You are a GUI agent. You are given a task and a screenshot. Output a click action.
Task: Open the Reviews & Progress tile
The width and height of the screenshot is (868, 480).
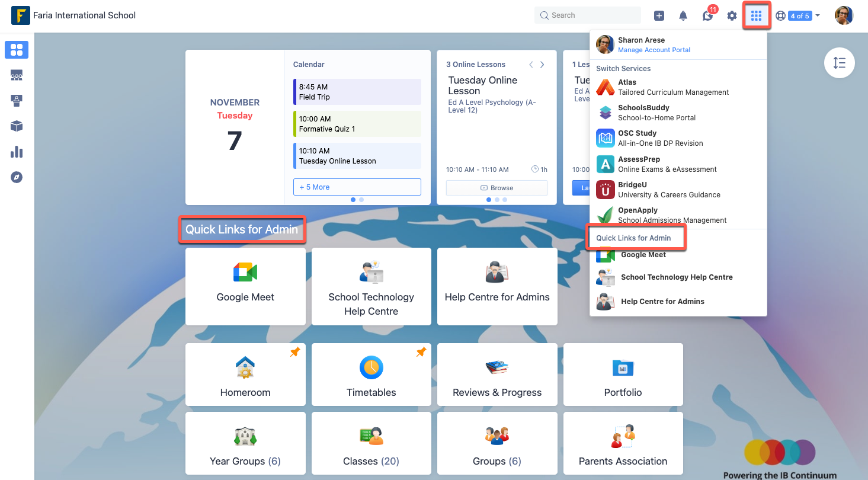click(x=497, y=375)
